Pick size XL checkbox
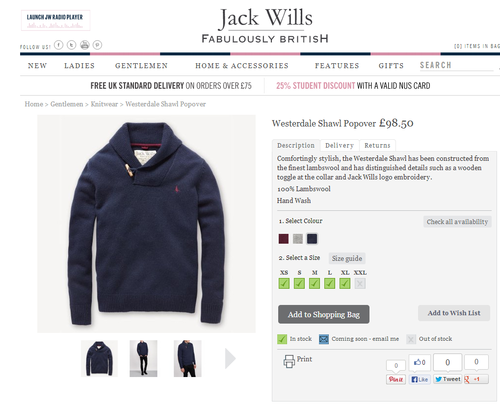Image resolution: width=500 pixels, height=404 pixels. [345, 283]
